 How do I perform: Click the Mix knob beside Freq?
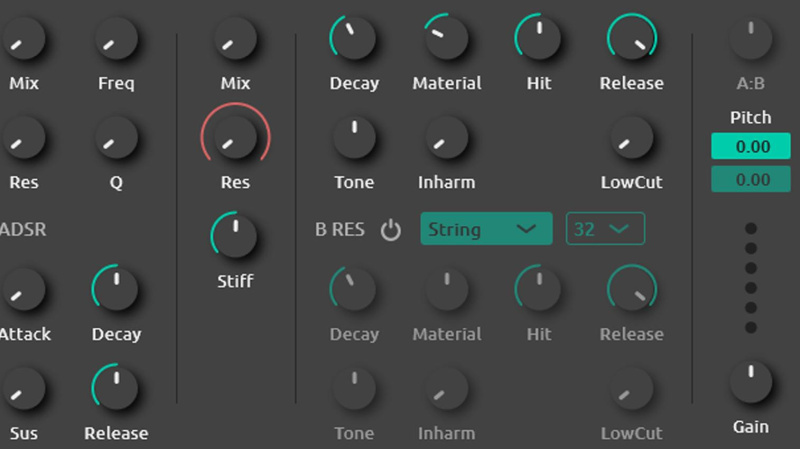point(23,38)
